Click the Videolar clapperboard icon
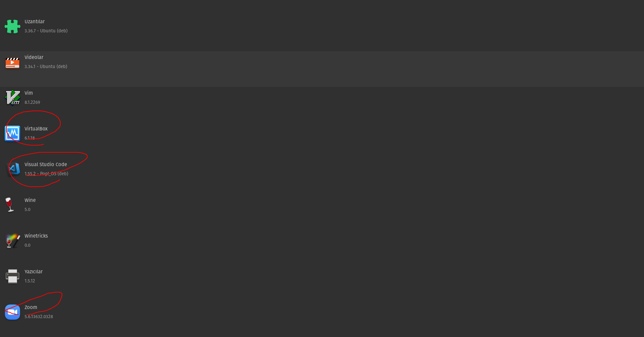The image size is (644, 337). pyautogui.click(x=12, y=63)
